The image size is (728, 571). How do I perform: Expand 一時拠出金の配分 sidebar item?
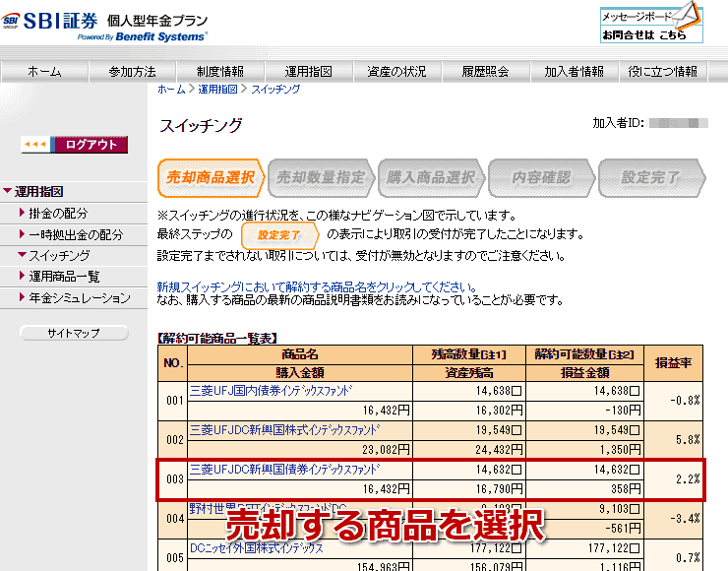(75, 235)
